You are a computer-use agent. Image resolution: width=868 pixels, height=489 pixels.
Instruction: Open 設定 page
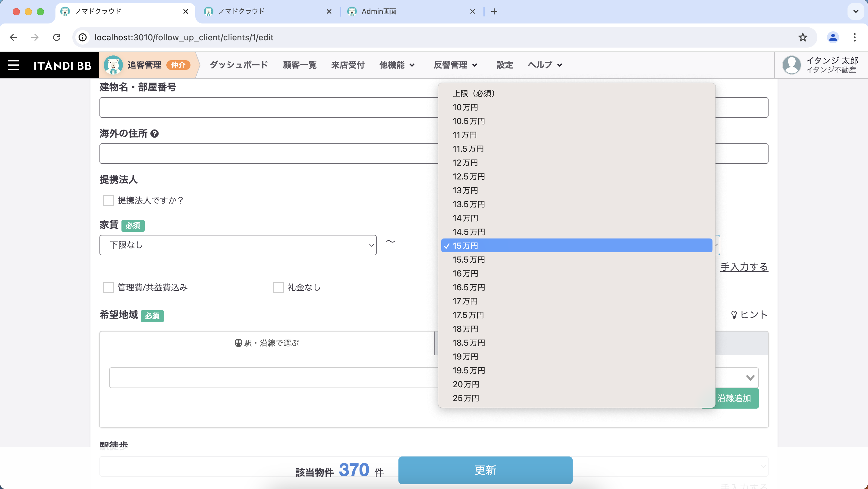[x=505, y=65]
